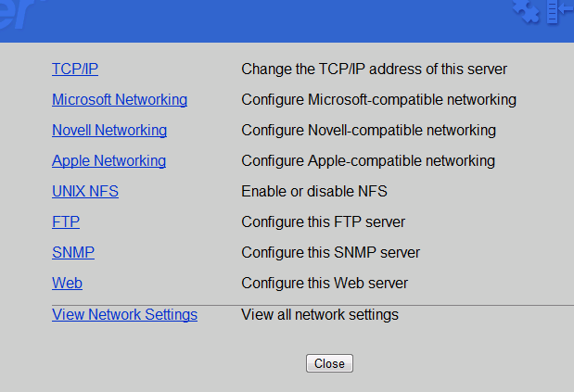Click 'Change the TCP/IP address' description text
This screenshot has height=392, width=574.
pos(374,70)
